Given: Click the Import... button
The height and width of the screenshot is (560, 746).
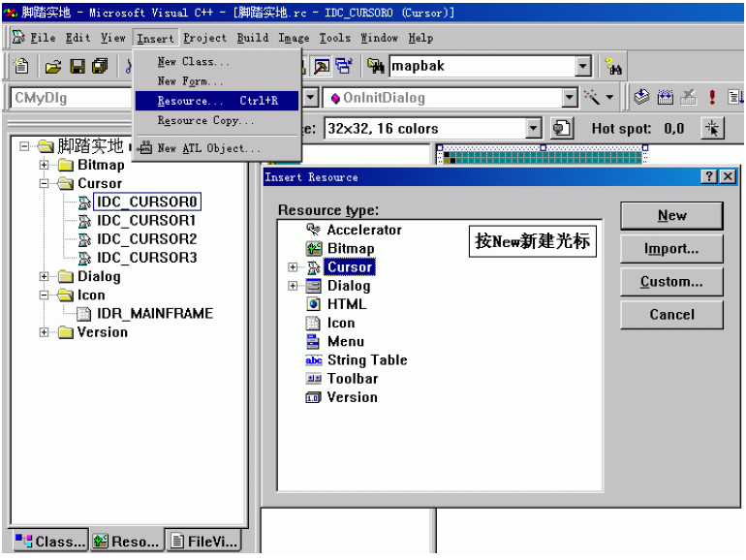Looking at the screenshot, I should click(671, 249).
